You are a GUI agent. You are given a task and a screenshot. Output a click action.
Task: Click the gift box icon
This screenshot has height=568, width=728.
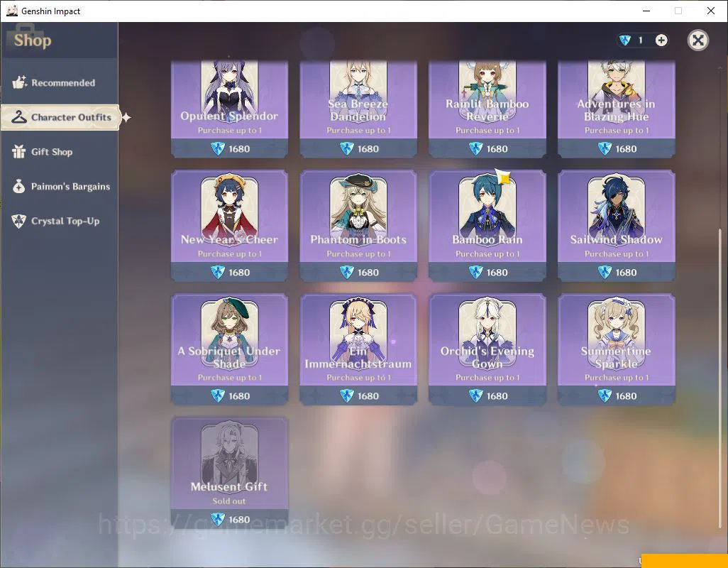click(18, 151)
